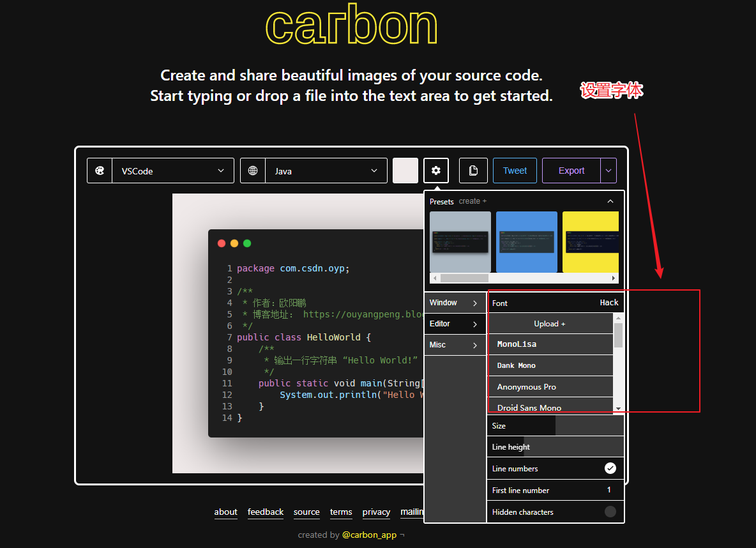The height and width of the screenshot is (548, 756).
Task: Select the blue background preset thumbnail
Action: pos(527,242)
